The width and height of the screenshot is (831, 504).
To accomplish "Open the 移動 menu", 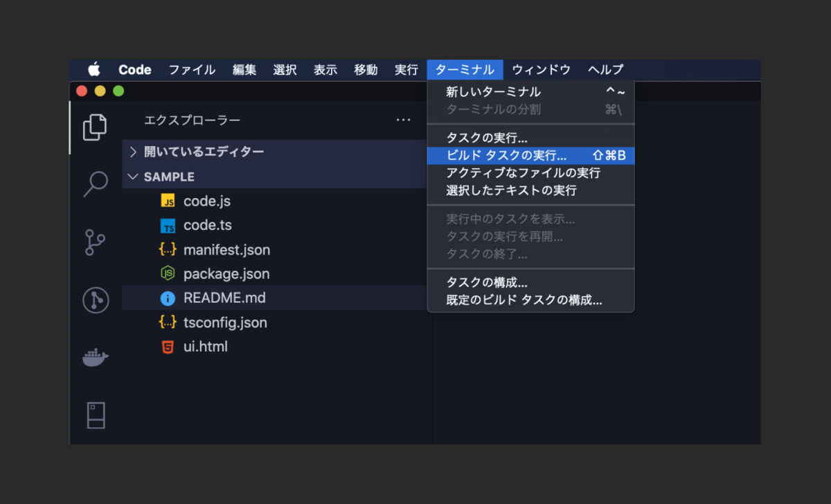I will (x=366, y=69).
